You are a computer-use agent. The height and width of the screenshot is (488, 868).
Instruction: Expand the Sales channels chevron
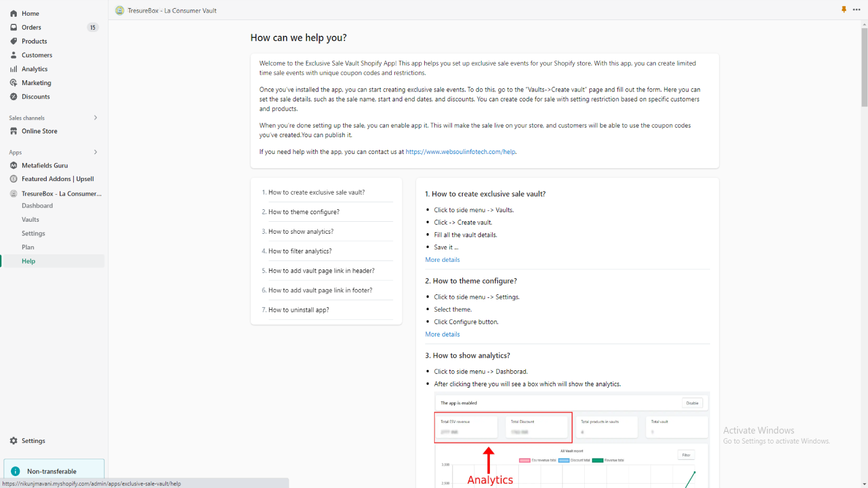95,118
